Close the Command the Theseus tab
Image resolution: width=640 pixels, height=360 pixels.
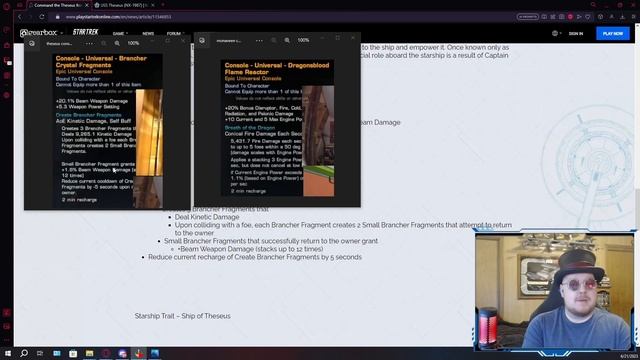coord(87,5)
